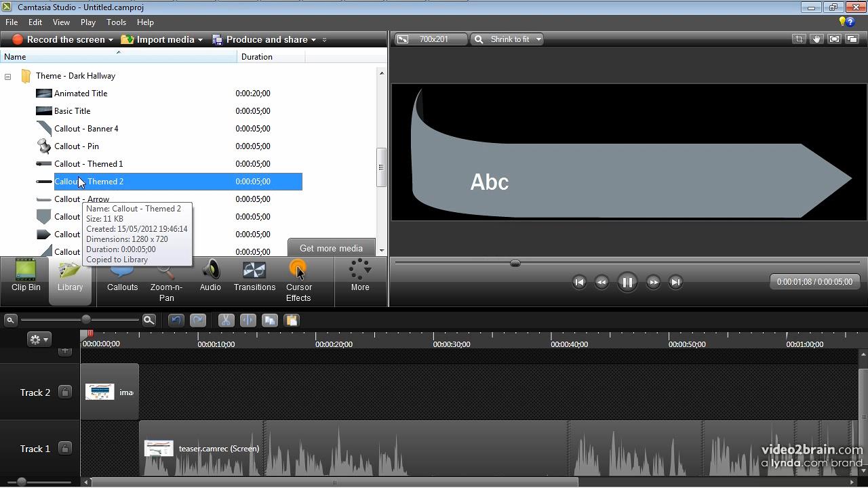Click Get more media button

pos(331,247)
